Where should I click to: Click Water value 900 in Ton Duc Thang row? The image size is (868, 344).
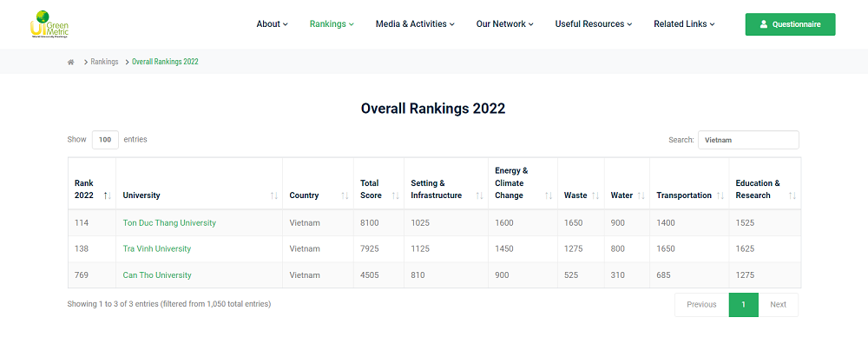tap(618, 222)
